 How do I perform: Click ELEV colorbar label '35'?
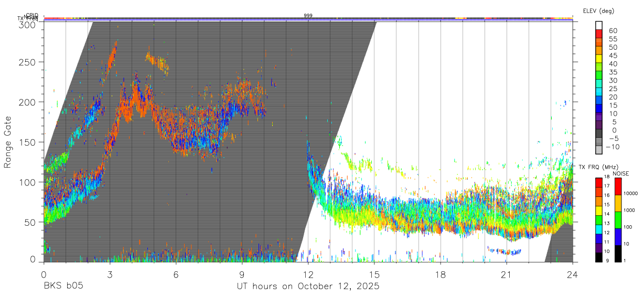(613, 72)
